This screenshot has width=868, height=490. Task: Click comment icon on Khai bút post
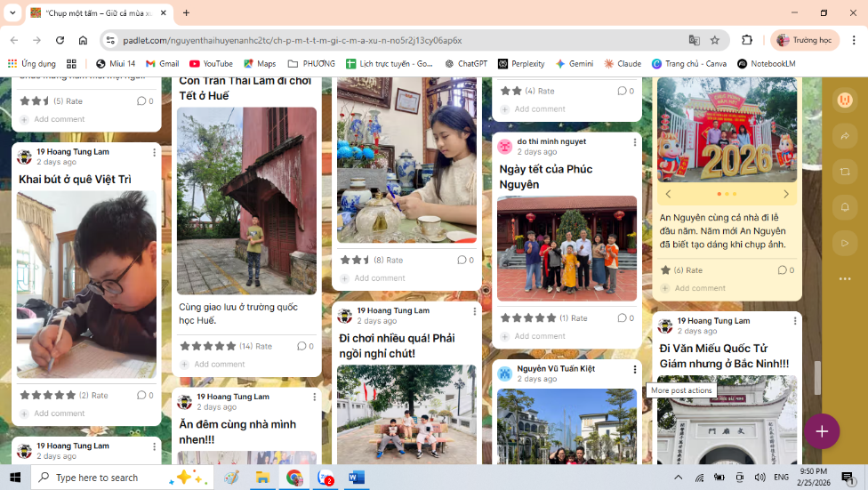point(141,395)
